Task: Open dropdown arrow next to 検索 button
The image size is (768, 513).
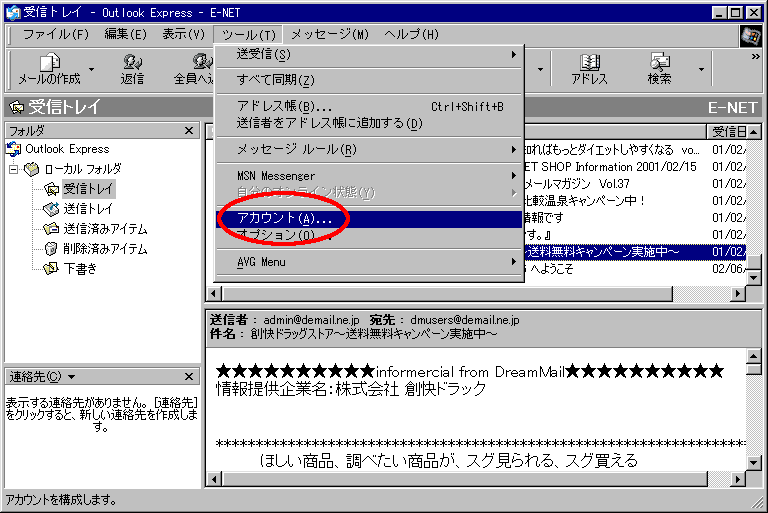Action: (x=701, y=70)
